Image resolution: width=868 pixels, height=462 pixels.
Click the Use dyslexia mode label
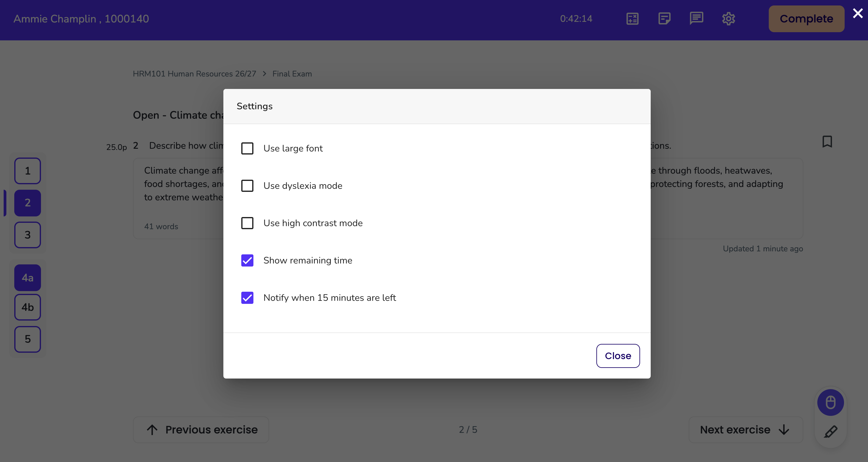point(303,186)
